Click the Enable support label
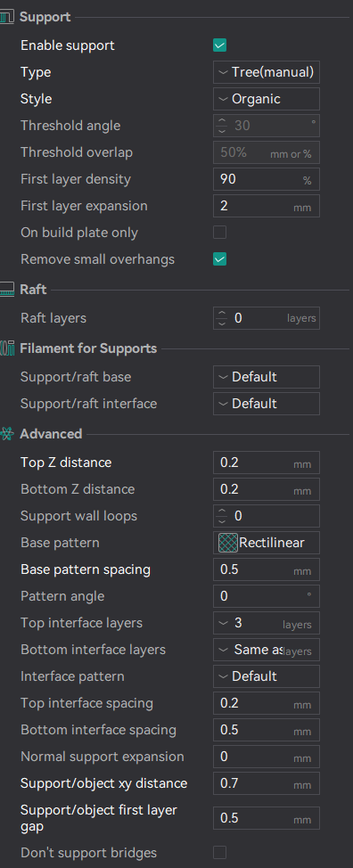The height and width of the screenshot is (868, 353). click(68, 45)
